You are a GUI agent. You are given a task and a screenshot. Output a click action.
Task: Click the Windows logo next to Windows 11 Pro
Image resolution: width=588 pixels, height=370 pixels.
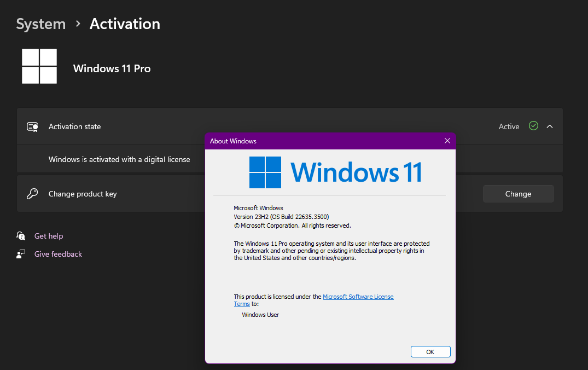click(39, 66)
